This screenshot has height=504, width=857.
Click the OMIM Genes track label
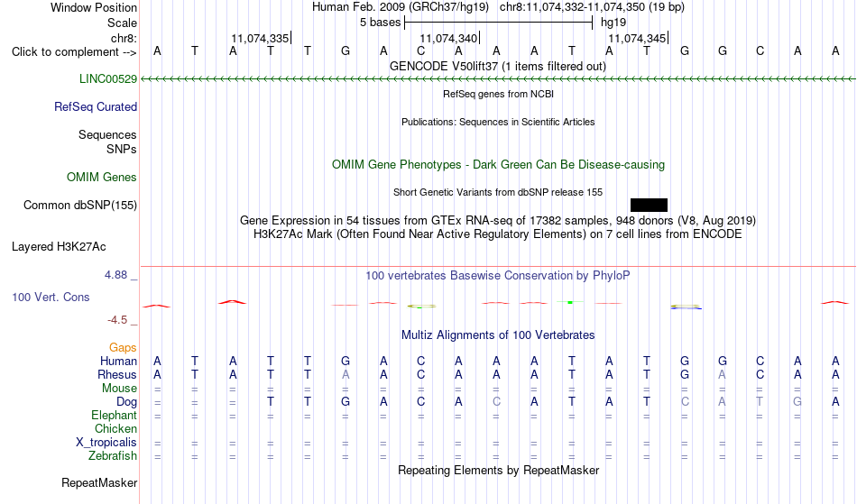tap(102, 177)
